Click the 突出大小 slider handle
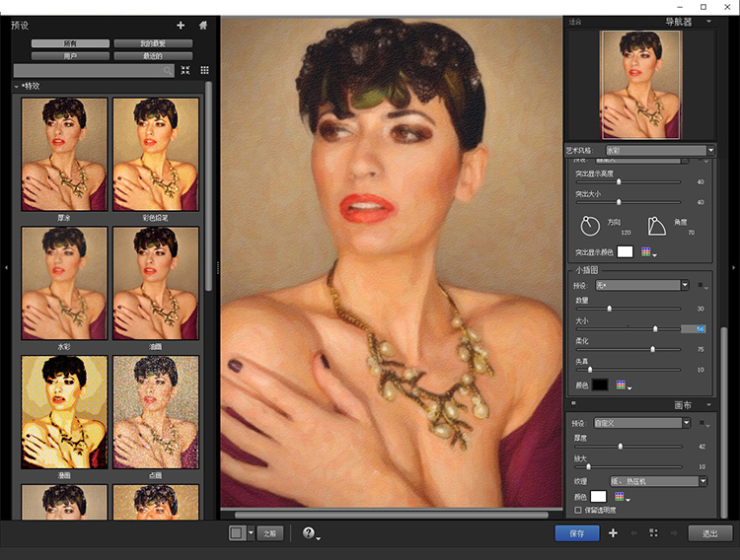The width and height of the screenshot is (740, 560). tap(619, 202)
